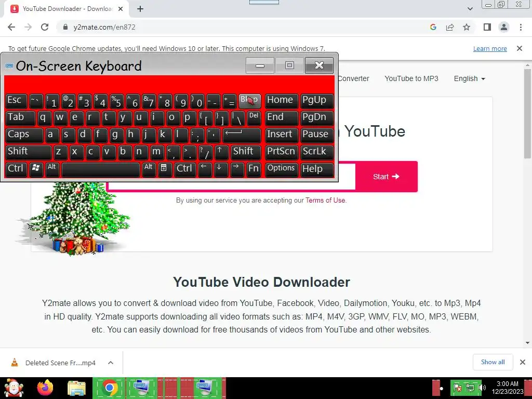The image size is (532, 399).
Task: Click the taskbar clock showing 3:00 AM
Action: [507, 388]
